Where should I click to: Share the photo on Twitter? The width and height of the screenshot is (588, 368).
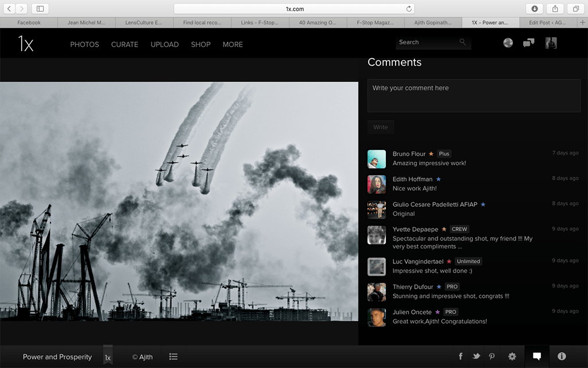[476, 356]
